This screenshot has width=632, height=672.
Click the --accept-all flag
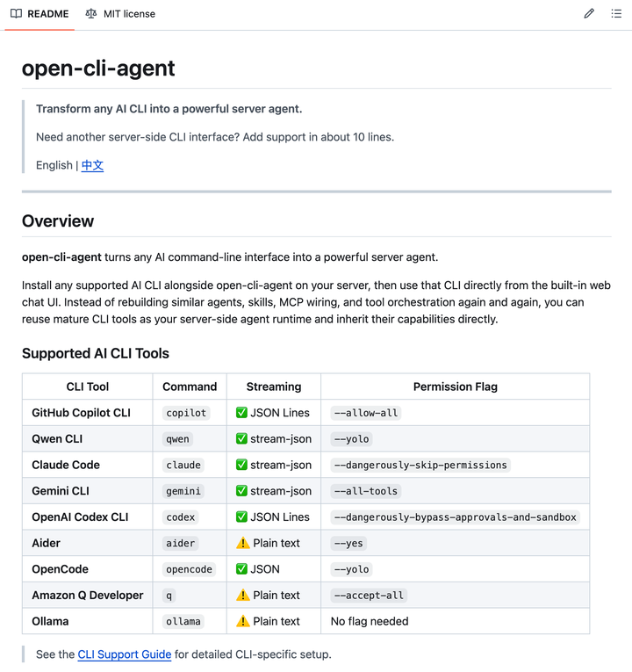(x=369, y=596)
